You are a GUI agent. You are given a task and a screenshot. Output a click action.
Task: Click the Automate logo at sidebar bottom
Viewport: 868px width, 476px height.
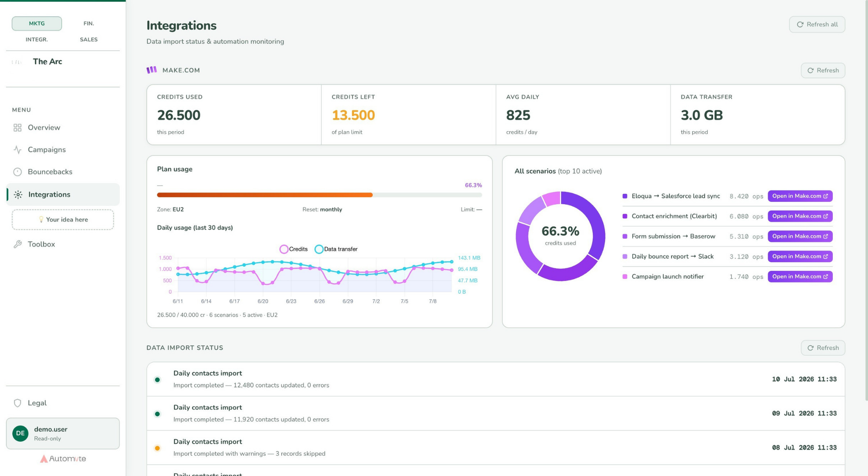[x=63, y=459]
